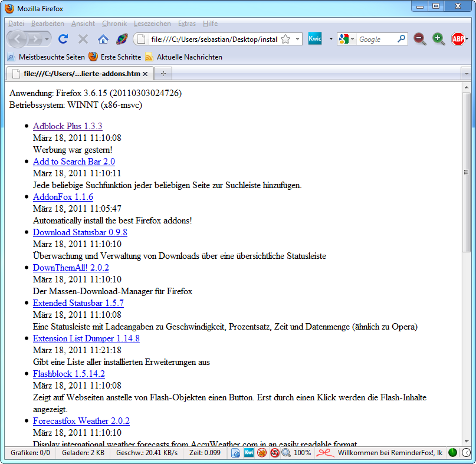Click the Kwic toolbar button
The height and width of the screenshot is (464, 476).
[x=315, y=38]
